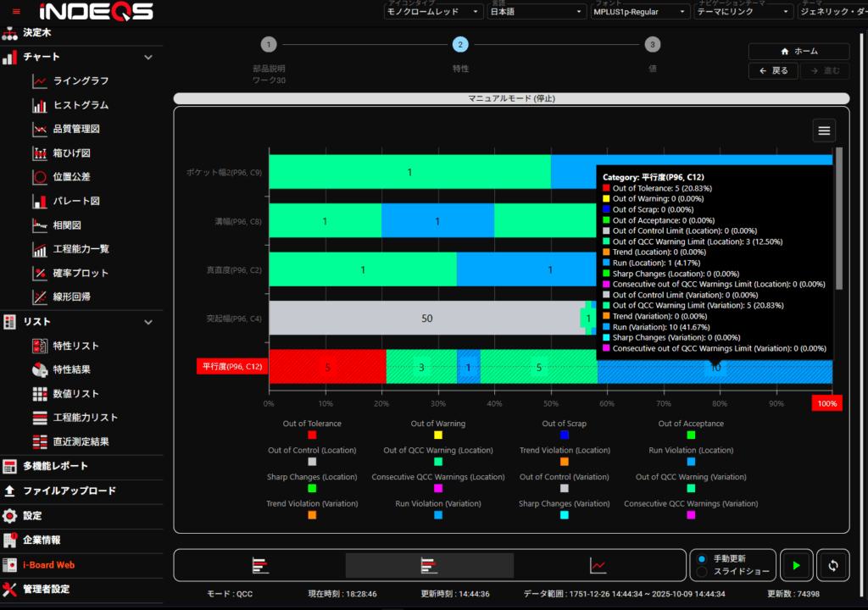Open the フォント font dropdown

click(639, 12)
